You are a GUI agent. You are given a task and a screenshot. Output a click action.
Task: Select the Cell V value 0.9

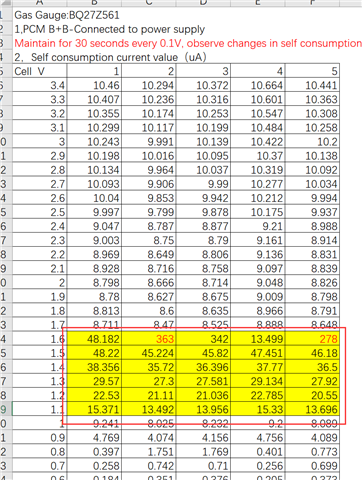click(x=40, y=437)
